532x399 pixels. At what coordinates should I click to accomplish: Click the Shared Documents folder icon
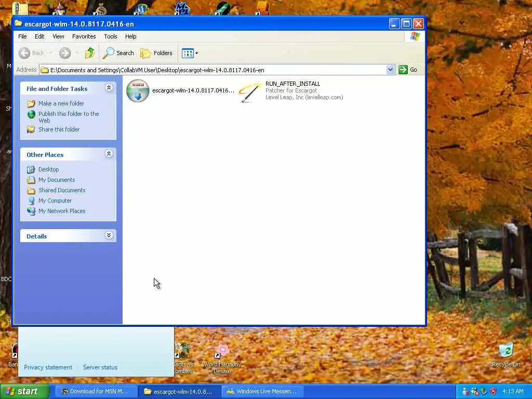pos(31,190)
